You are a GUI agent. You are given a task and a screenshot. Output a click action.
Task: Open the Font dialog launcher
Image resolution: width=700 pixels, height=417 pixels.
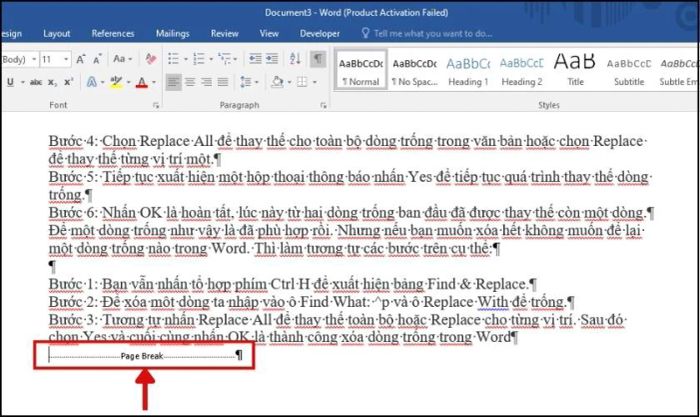click(156, 105)
